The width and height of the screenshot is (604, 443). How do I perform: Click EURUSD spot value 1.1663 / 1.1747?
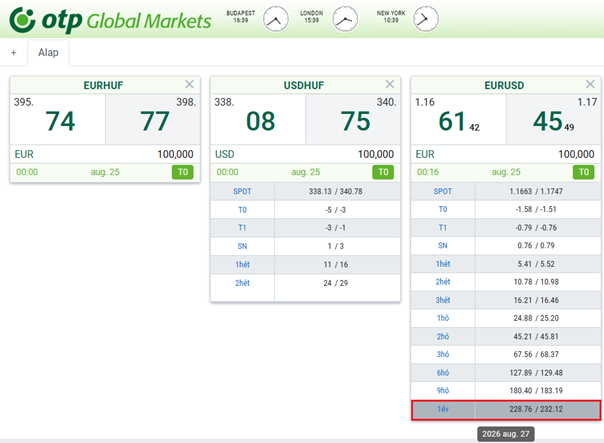pyautogui.click(x=536, y=191)
